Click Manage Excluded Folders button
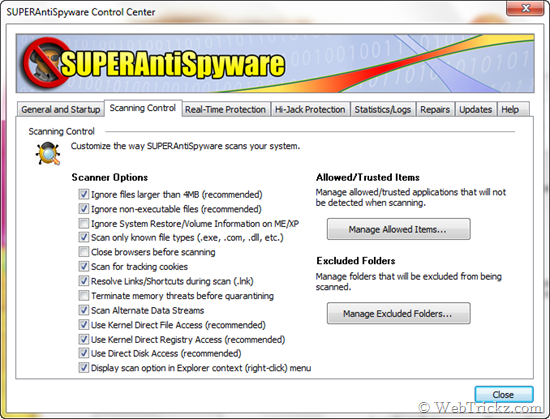550x419 pixels. click(x=398, y=313)
